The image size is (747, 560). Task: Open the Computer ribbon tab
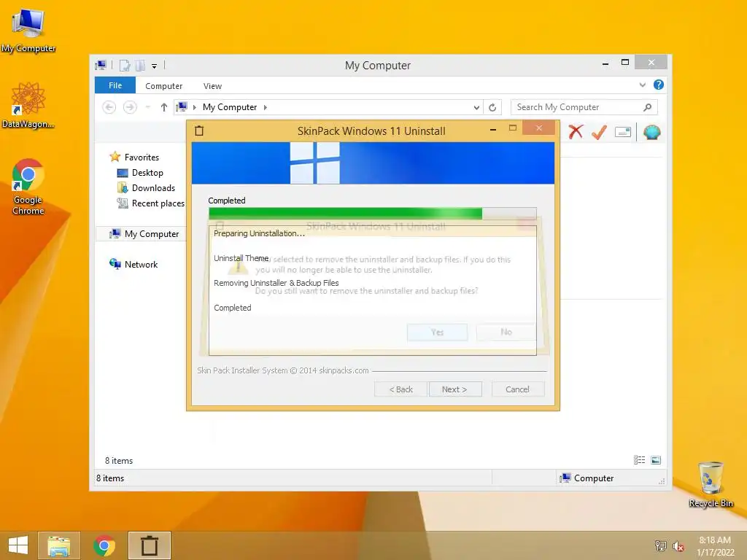pos(164,86)
